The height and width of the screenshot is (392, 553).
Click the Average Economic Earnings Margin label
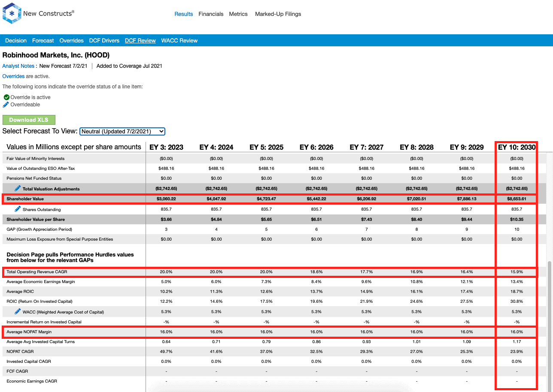coord(41,282)
